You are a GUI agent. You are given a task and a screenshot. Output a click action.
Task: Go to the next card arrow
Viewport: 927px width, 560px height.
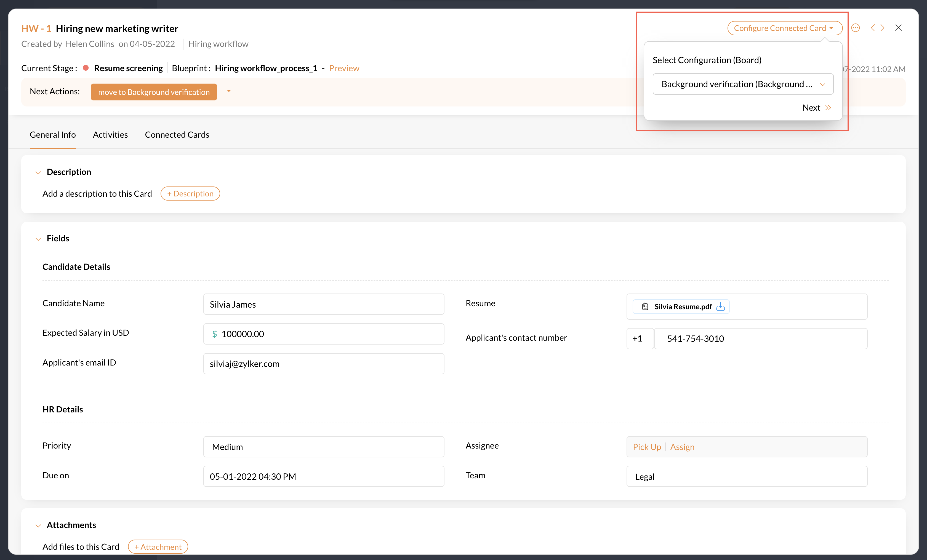tap(883, 28)
